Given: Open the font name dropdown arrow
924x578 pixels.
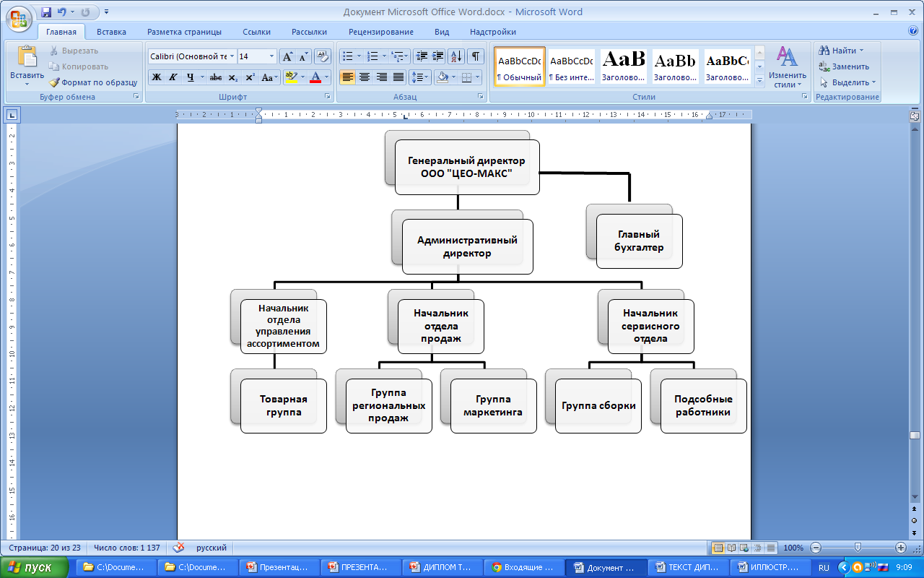Looking at the screenshot, I should [x=232, y=56].
